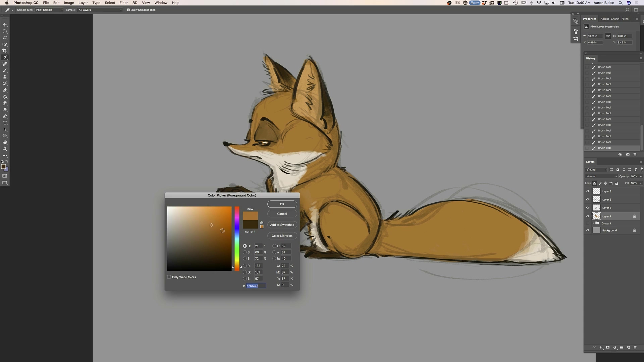Select the Eraser tool
This screenshot has width=644, height=362.
(5, 90)
